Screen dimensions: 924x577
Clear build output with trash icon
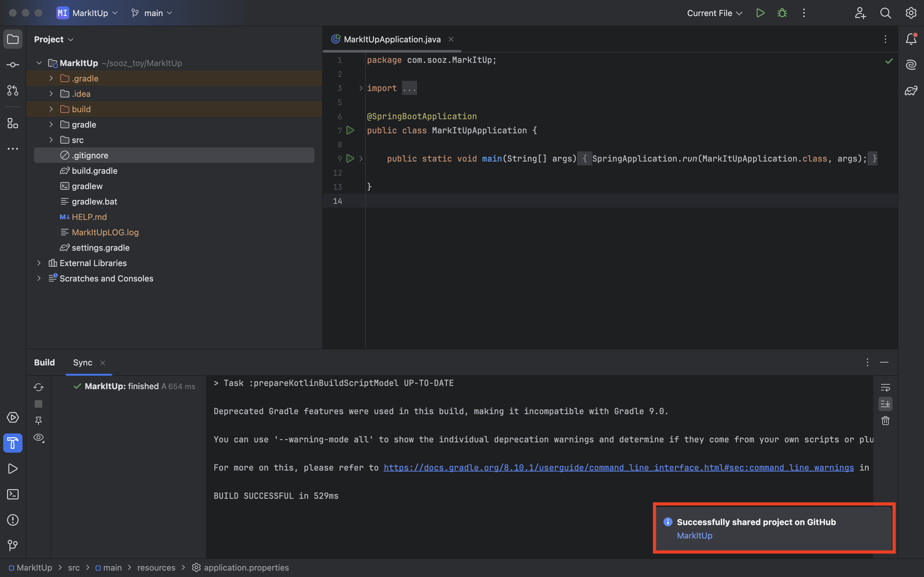coord(885,421)
